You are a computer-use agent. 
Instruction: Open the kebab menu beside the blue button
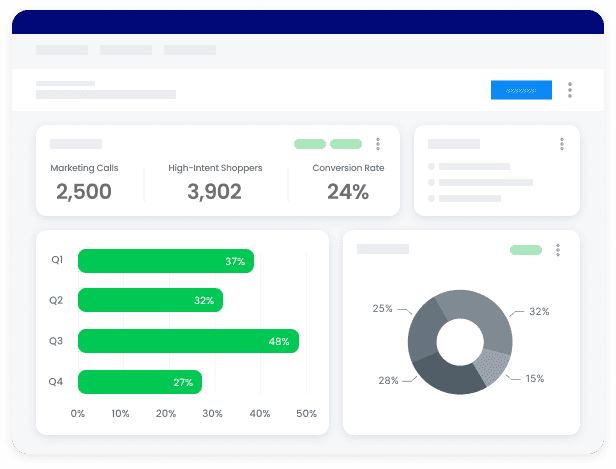click(x=570, y=90)
